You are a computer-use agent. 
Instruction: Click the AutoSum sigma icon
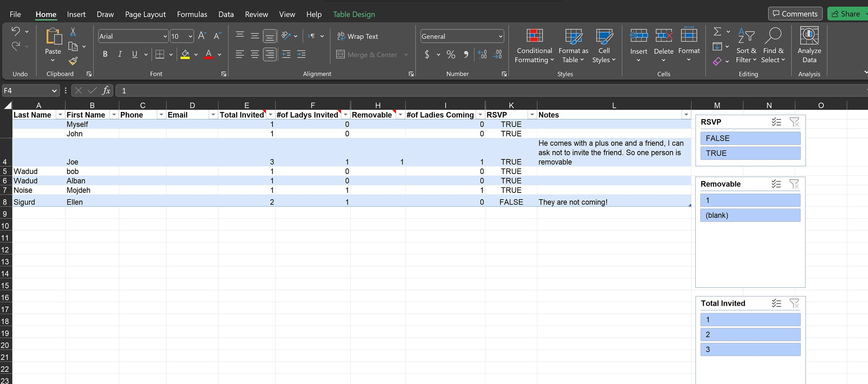(x=717, y=31)
